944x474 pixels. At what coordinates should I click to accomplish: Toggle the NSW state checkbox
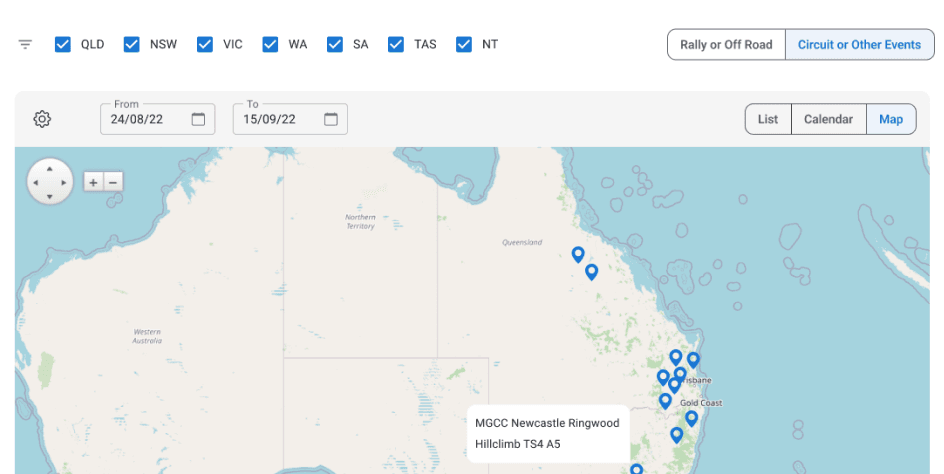pyautogui.click(x=132, y=45)
